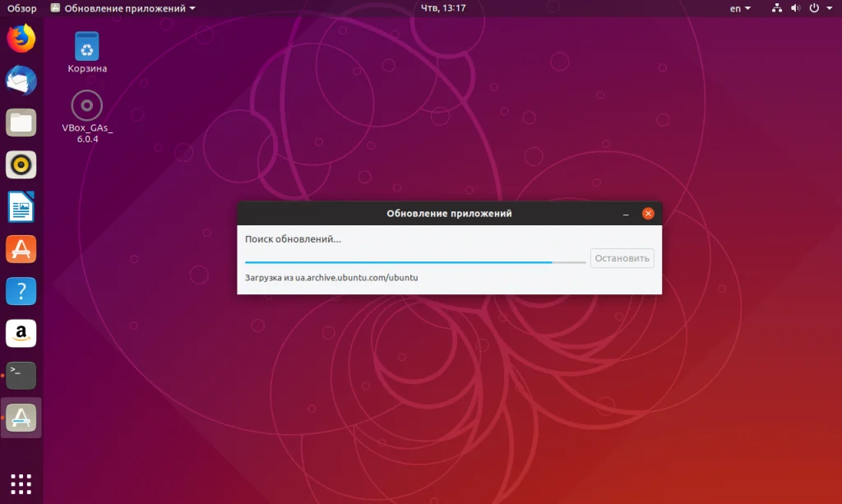
Task: Click the Загрузка из ua.archive.ubuntu.com/ubuntu text
Action: click(331, 278)
